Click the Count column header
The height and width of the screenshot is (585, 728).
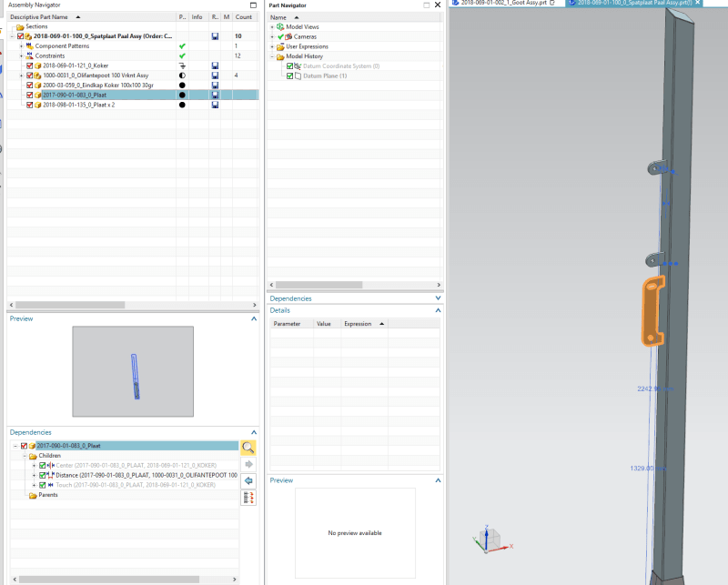(x=244, y=17)
